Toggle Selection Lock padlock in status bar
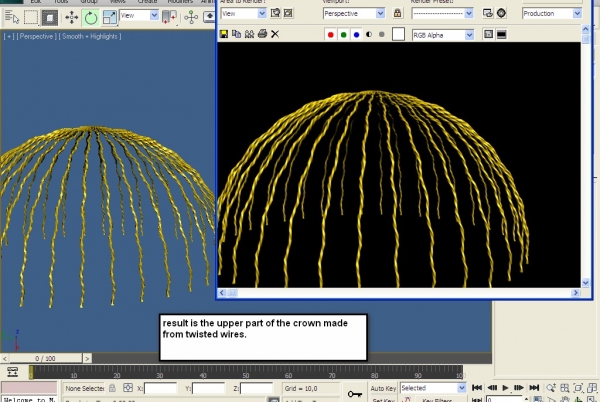This screenshot has height=402, width=600. (x=112, y=388)
